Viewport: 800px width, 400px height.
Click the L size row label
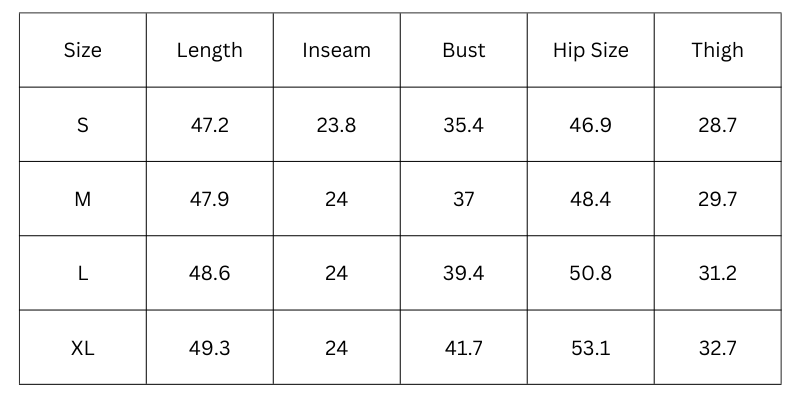(83, 273)
